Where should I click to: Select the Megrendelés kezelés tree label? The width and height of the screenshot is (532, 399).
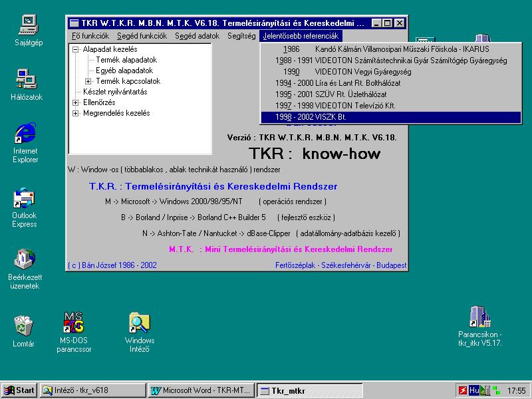[116, 113]
